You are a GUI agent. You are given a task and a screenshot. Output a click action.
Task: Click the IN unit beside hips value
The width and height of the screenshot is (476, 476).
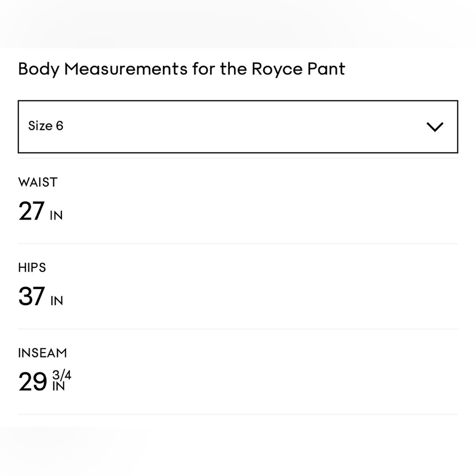tap(56, 301)
